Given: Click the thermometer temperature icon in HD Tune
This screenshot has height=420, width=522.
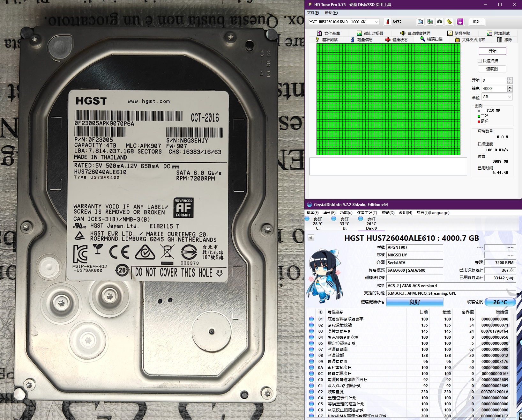Looking at the screenshot, I should pyautogui.click(x=387, y=22).
